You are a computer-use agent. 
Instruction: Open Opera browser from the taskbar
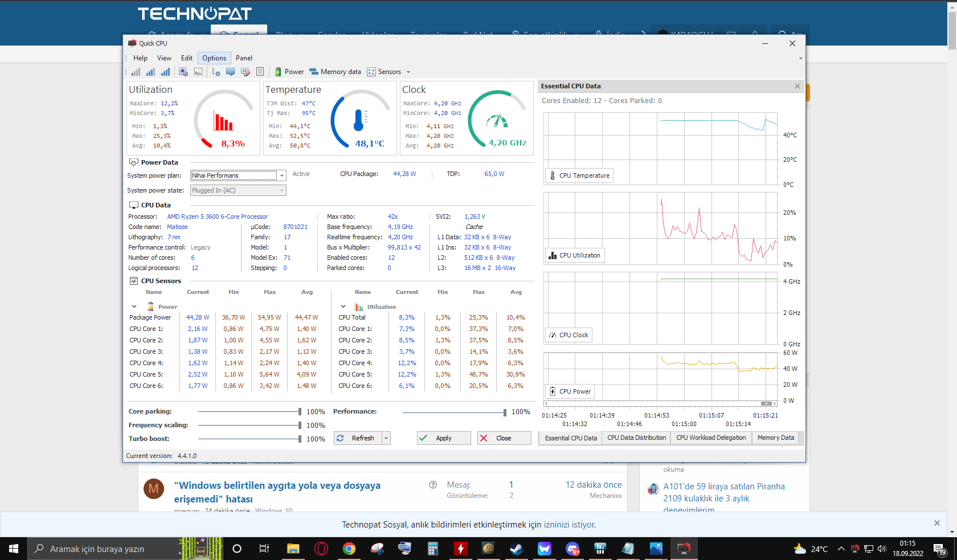(x=321, y=549)
